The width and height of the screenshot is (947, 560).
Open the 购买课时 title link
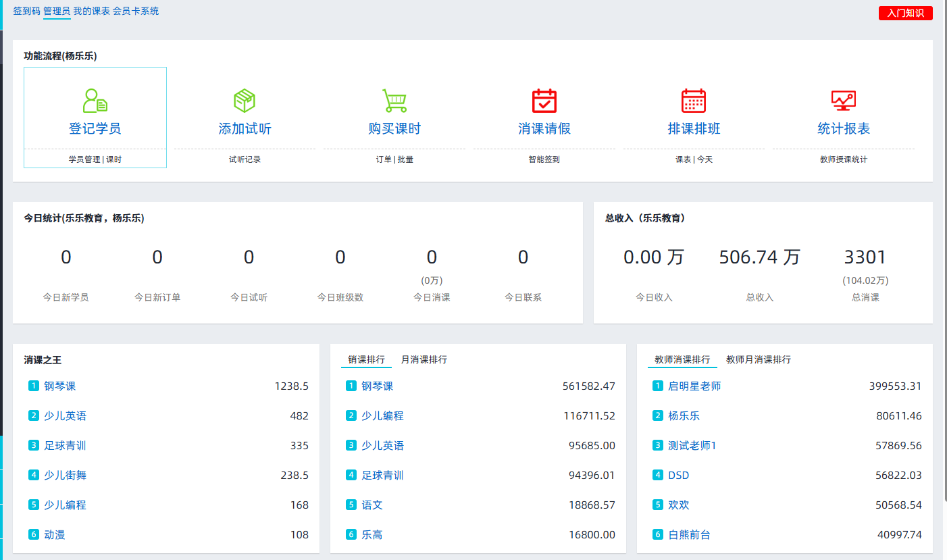point(394,128)
